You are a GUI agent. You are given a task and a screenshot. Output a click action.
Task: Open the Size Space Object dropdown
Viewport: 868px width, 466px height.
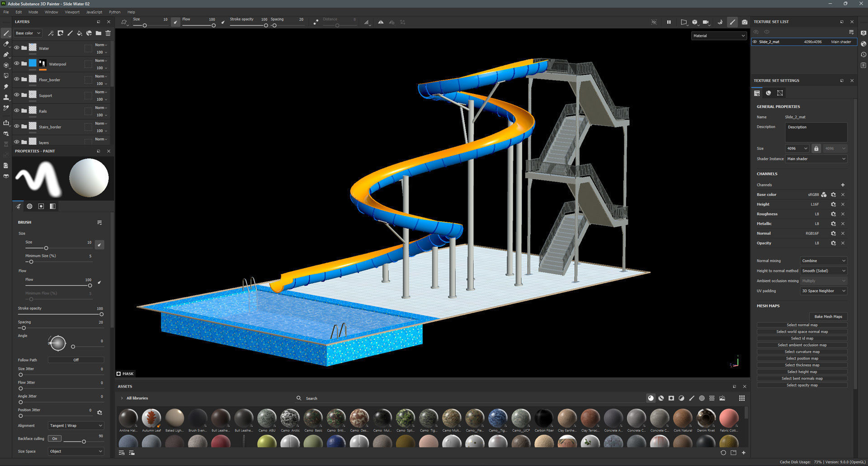76,451
